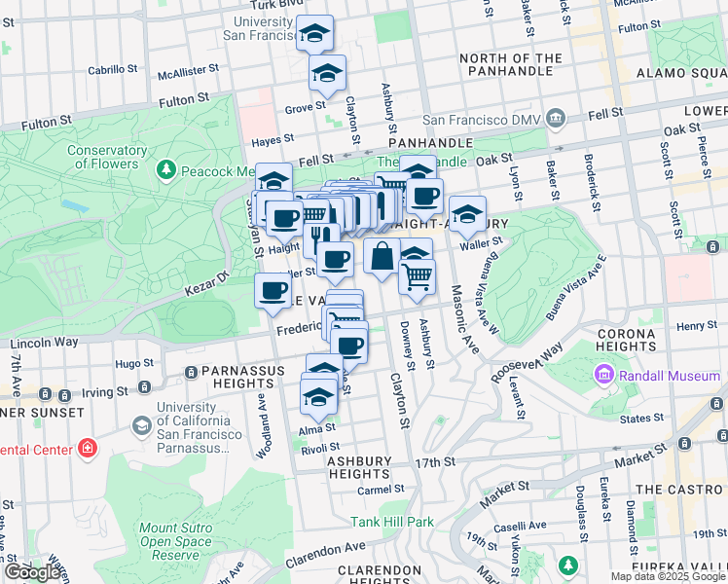Image resolution: width=728 pixels, height=584 pixels.
Task: Click the Kezar Dr road label
Action: click(207, 283)
